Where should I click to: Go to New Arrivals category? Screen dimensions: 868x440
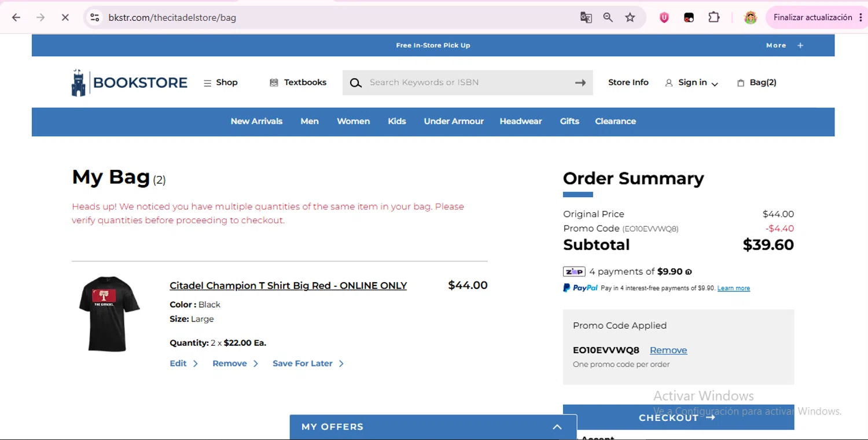click(x=256, y=121)
